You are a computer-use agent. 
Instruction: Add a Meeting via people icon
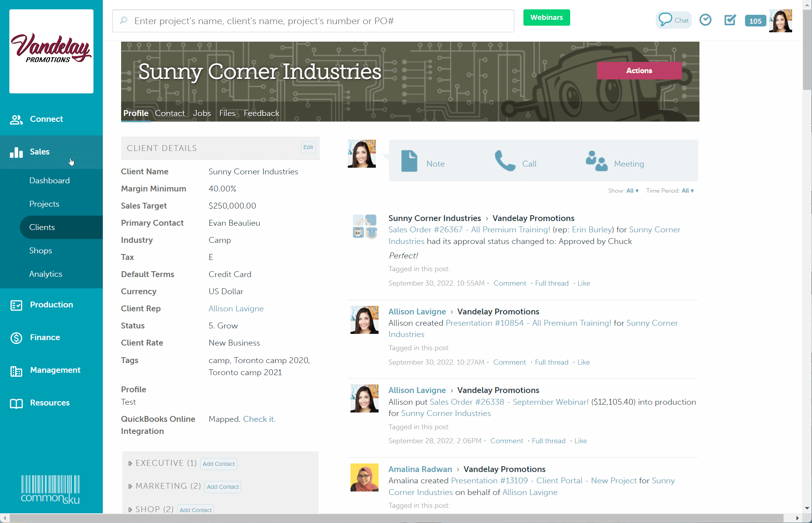[596, 161]
